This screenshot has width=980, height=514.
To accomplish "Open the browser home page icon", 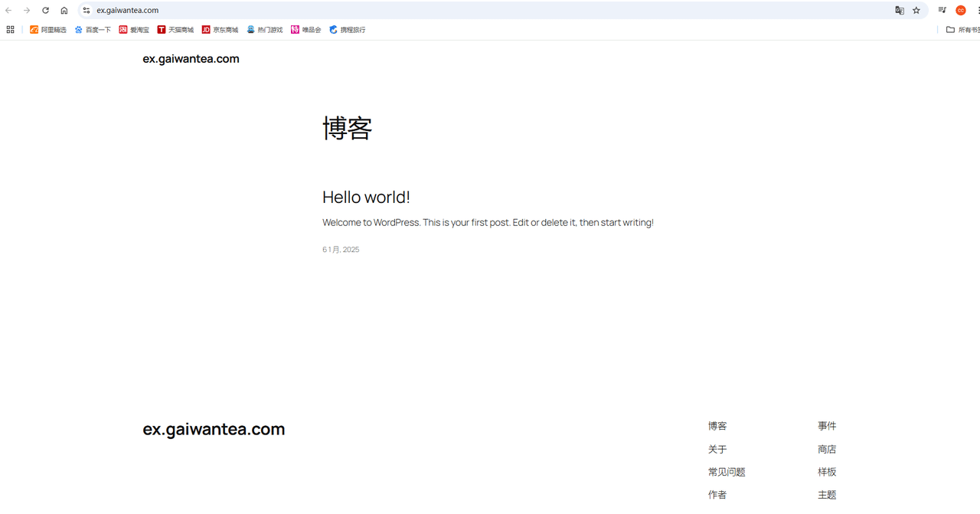I will point(64,10).
